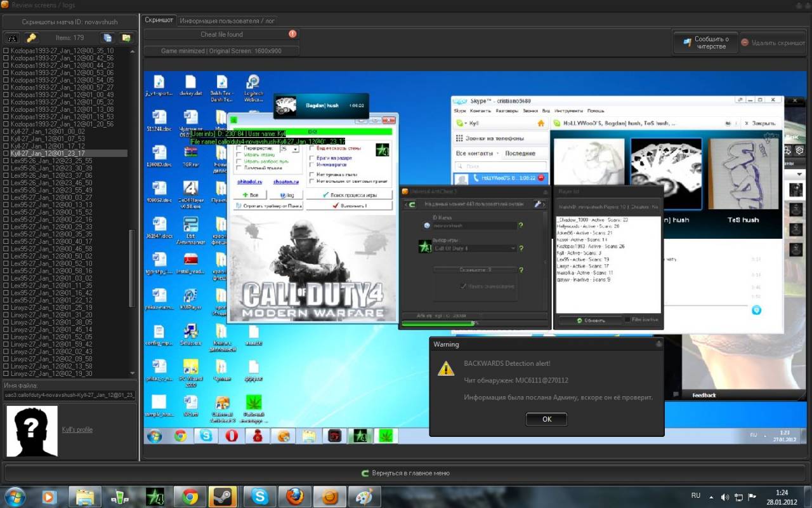Launch Google Chrome from the taskbar
812x508 pixels.
(190, 497)
